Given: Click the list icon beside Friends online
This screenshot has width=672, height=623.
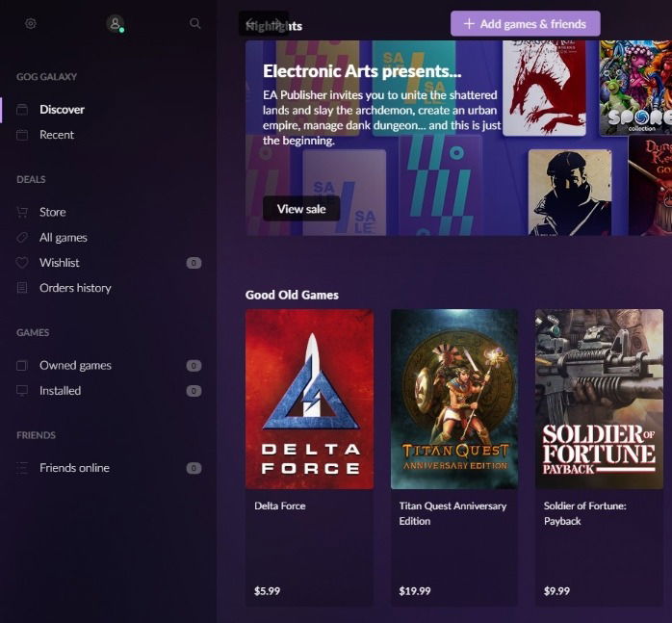Looking at the screenshot, I should 22,468.
